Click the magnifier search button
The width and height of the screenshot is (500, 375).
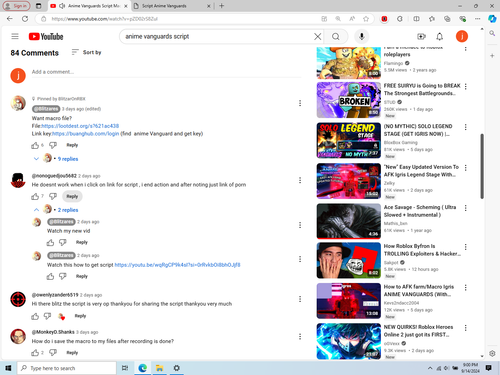[336, 36]
